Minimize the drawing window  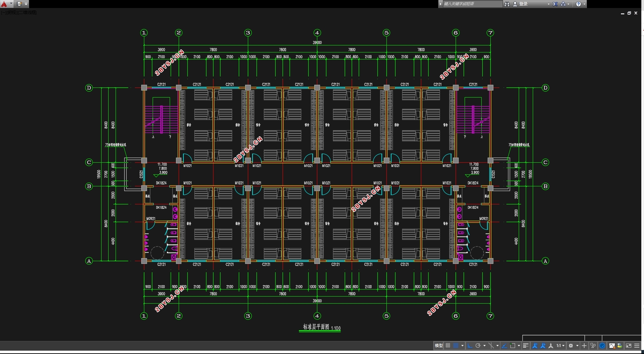pyautogui.click(x=623, y=13)
